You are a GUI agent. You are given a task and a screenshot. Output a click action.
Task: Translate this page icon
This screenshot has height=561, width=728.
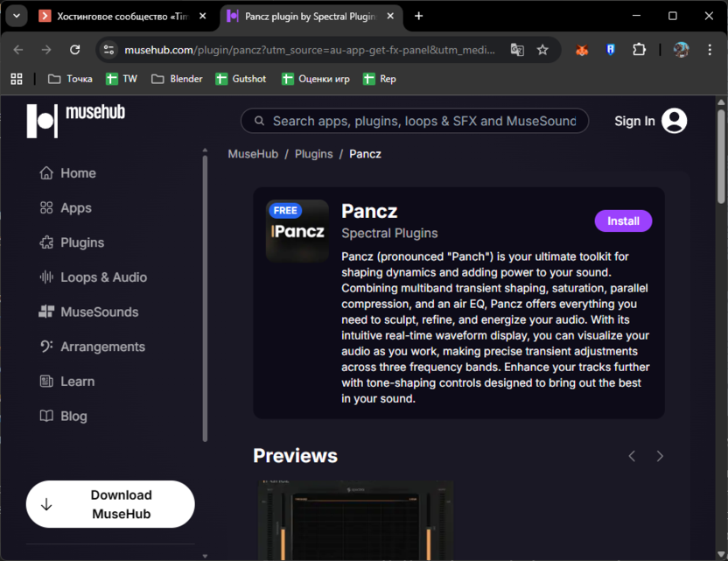click(517, 50)
